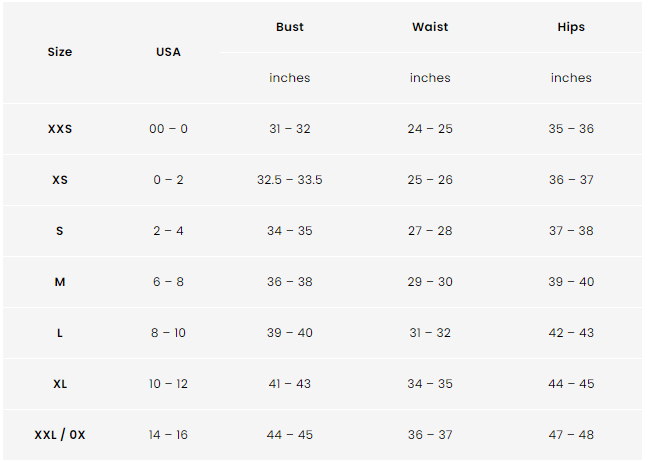Click USA size 14 – 16 cell
The width and height of the screenshot is (655, 461).
168,435
